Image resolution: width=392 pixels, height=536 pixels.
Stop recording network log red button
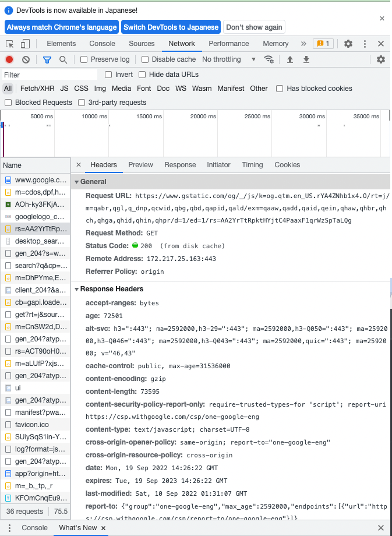pos(9,59)
